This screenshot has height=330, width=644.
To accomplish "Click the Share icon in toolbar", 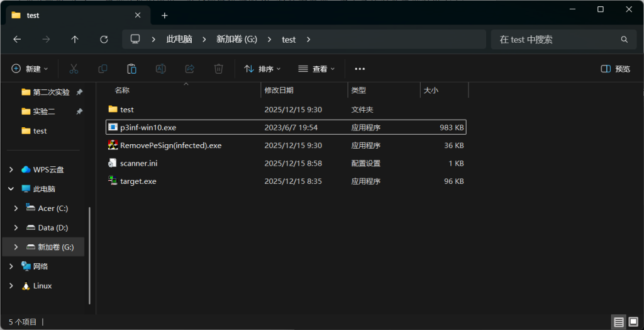I will (189, 69).
